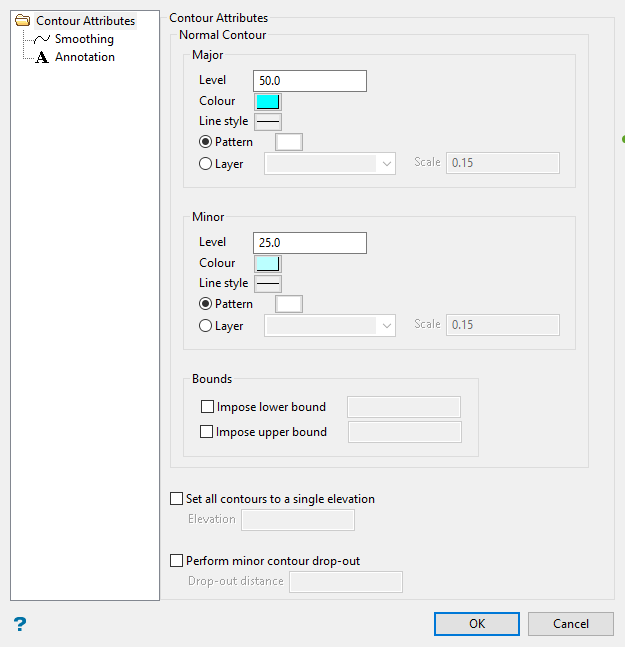The width and height of the screenshot is (625, 647).
Task: Select Contour Attributes in the tree
Action: pyautogui.click(x=85, y=21)
